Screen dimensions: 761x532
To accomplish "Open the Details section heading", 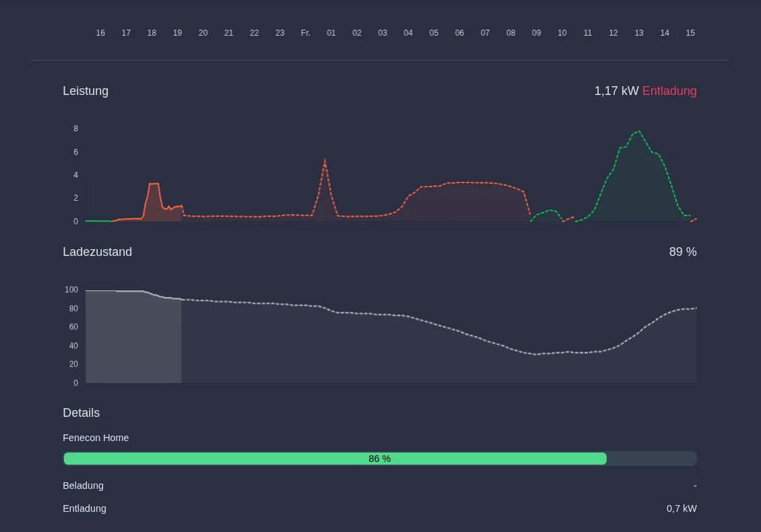I will coord(81,413).
